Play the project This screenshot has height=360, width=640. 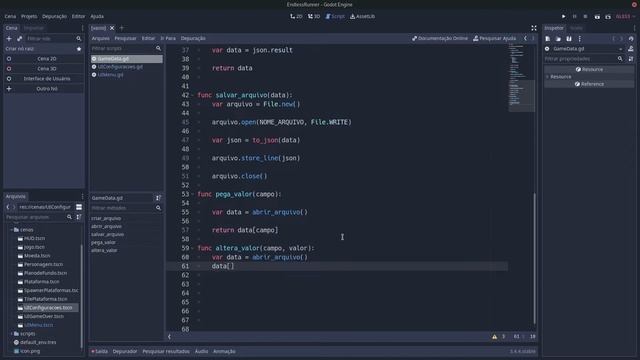tap(564, 16)
